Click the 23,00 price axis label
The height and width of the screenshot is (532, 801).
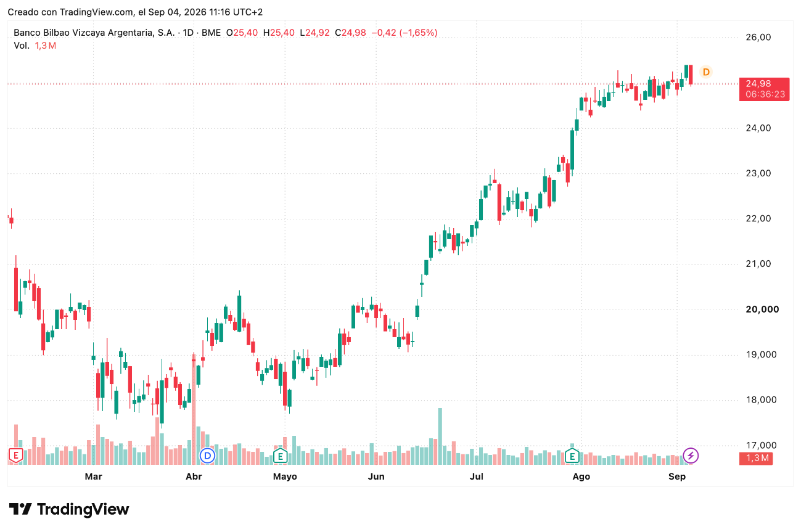click(758, 173)
